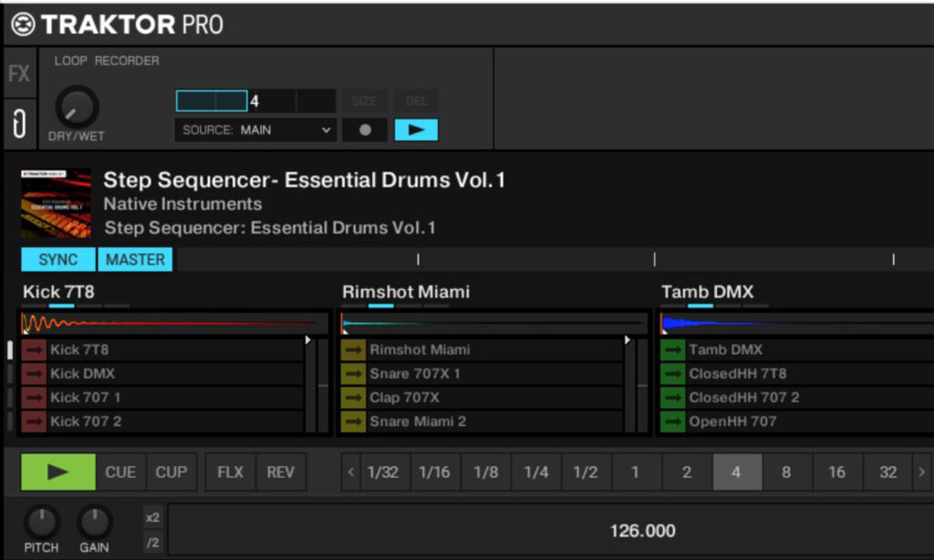This screenshot has height=560, width=934.
Task: Click the green arrow beside ClosedHH 7T8
Action: pos(672,374)
